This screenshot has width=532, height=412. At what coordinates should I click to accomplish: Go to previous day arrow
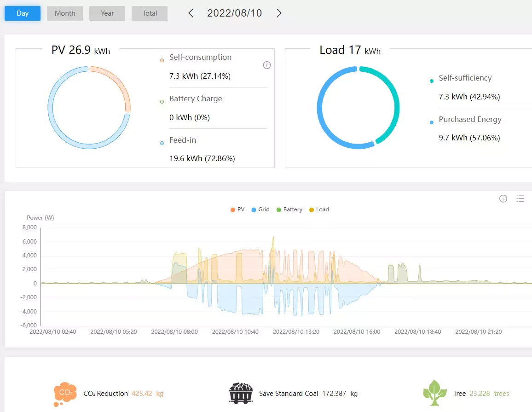pos(191,13)
